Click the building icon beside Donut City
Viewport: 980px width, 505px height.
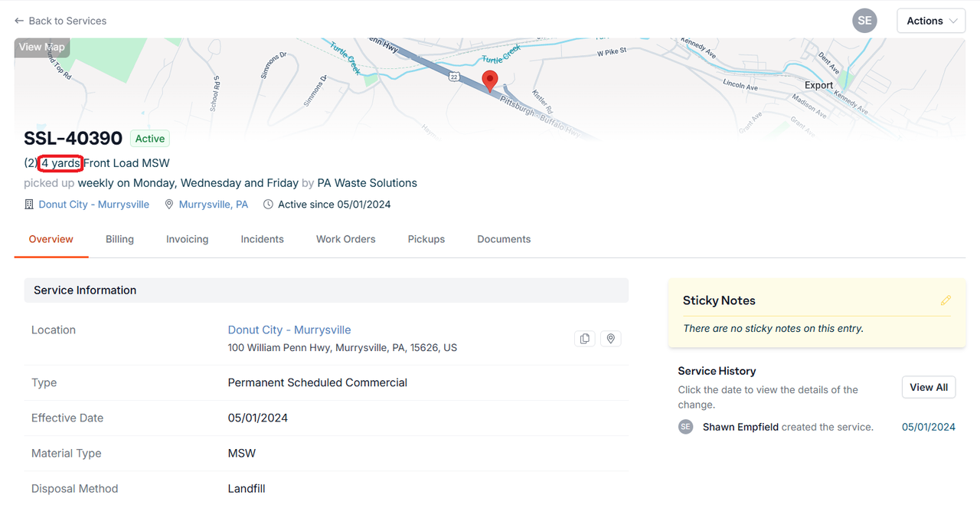pyautogui.click(x=29, y=205)
